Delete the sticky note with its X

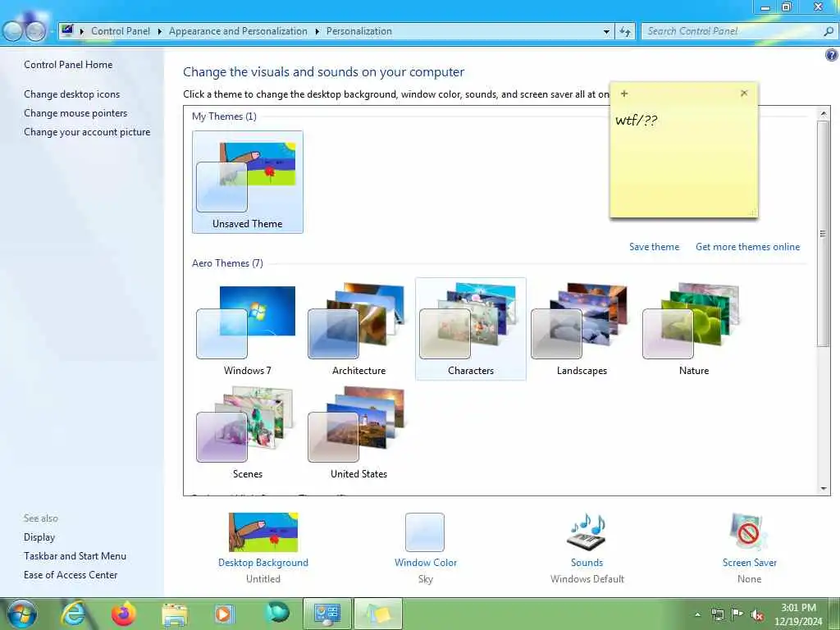pos(743,94)
